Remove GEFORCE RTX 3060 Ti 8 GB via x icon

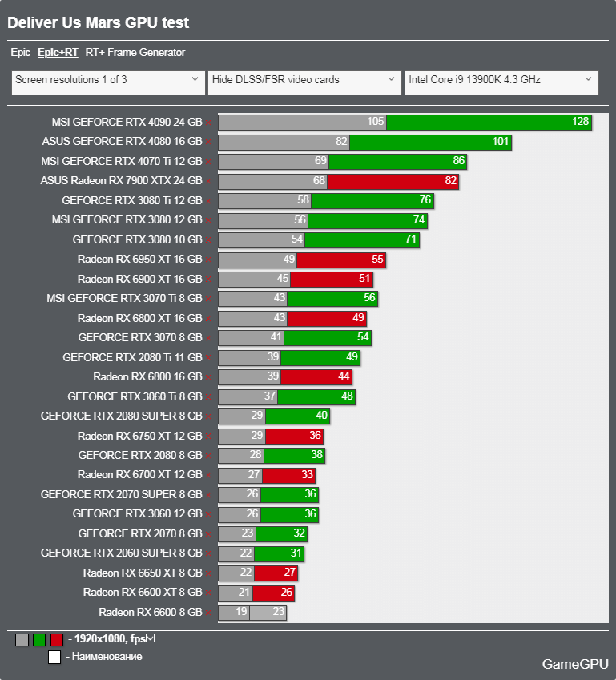(208, 397)
